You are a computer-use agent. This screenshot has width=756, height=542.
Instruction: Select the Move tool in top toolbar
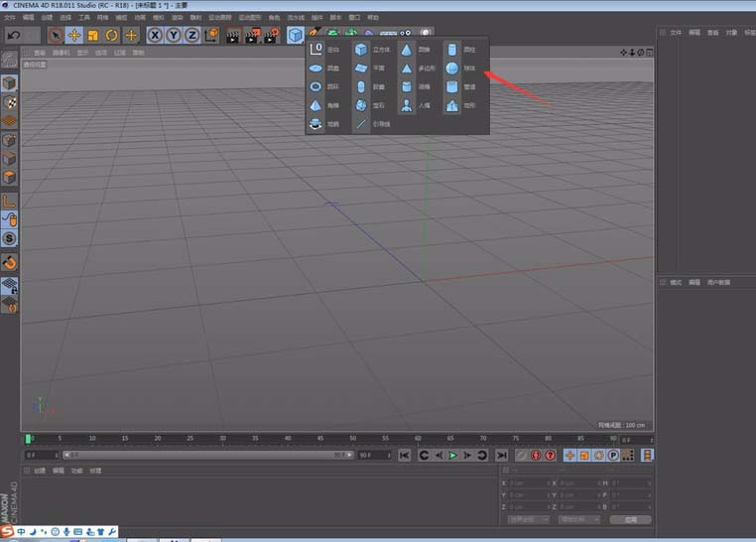[x=73, y=35]
